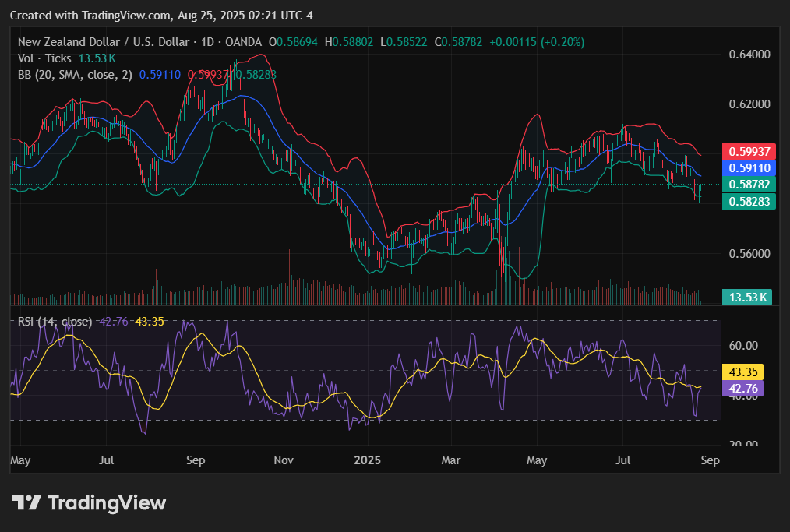Viewport: 790px width, 532px height.
Task: Click the yellow 43.35 value in the RSI legend
Action: [150, 322]
